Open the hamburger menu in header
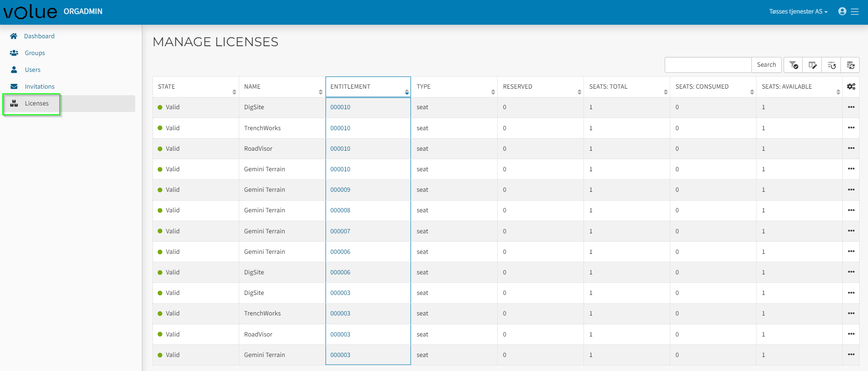 point(855,12)
